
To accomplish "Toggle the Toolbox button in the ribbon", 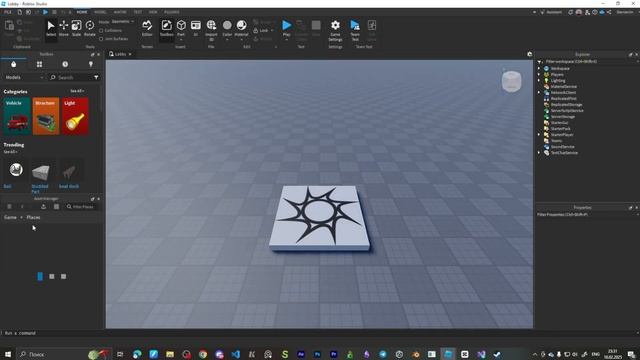I will point(167,29).
